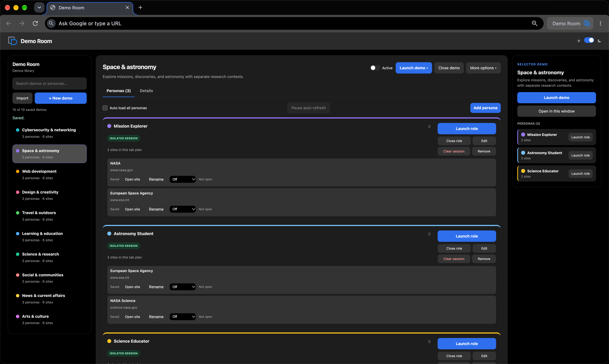The height and width of the screenshot is (364, 609).
Task: Go back with the browser back arrow
Action: click(x=9, y=23)
